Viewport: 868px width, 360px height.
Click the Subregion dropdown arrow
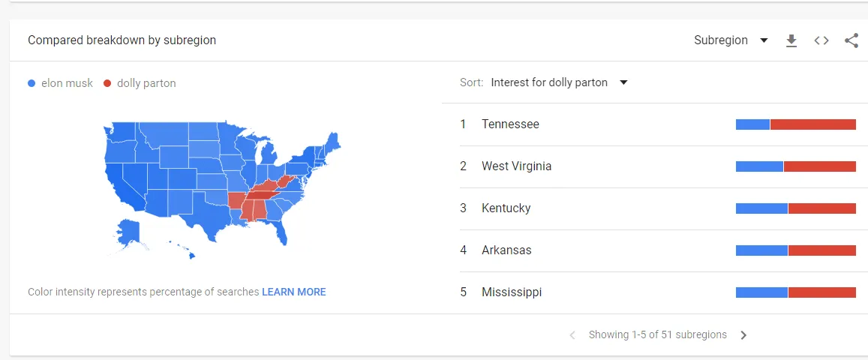point(764,40)
